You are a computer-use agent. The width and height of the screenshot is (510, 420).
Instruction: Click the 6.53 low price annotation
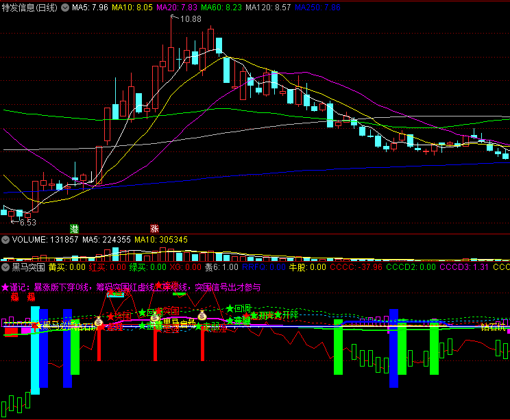28,223
